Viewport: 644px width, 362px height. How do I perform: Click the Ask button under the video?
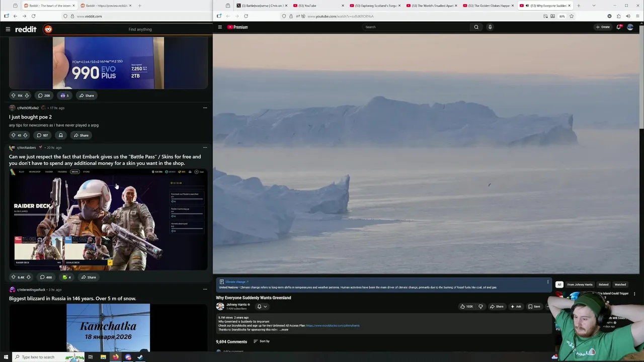516,307
